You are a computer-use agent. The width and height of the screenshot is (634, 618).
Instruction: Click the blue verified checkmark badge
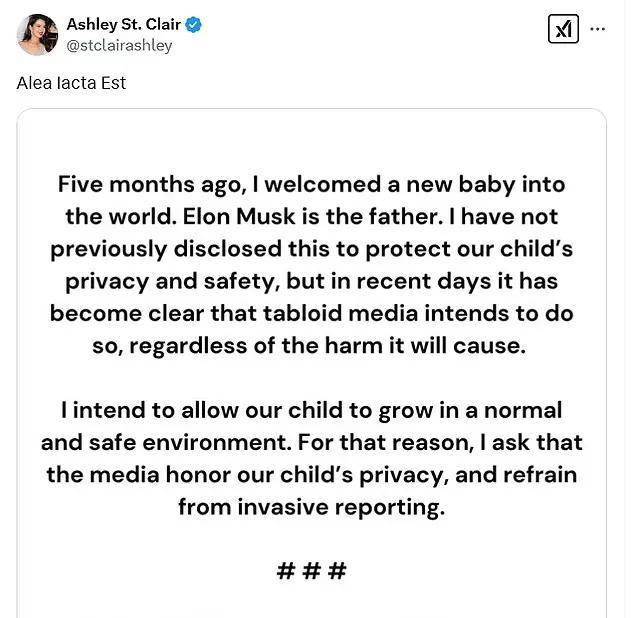(x=193, y=25)
